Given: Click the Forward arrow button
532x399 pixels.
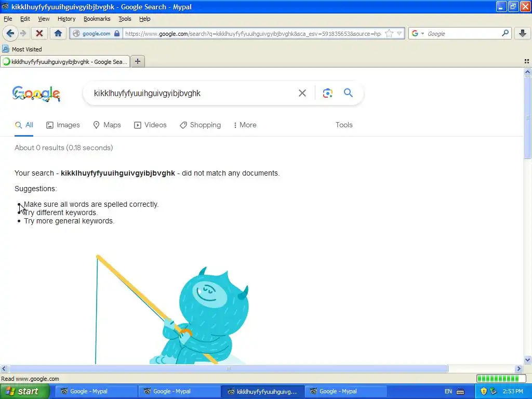Looking at the screenshot, I should 23,33.
